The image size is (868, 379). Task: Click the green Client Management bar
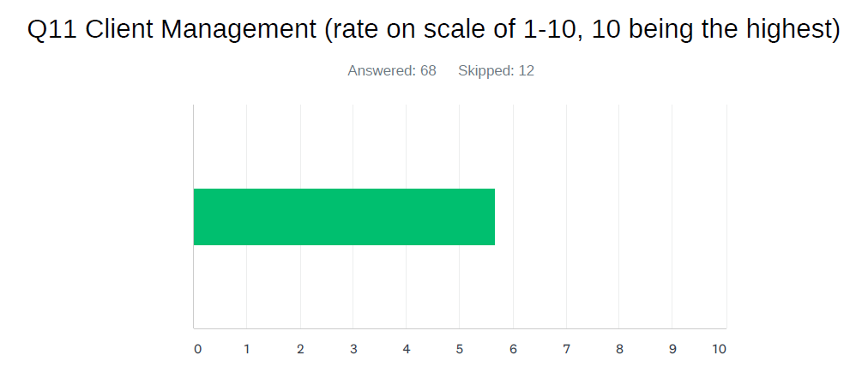(344, 217)
